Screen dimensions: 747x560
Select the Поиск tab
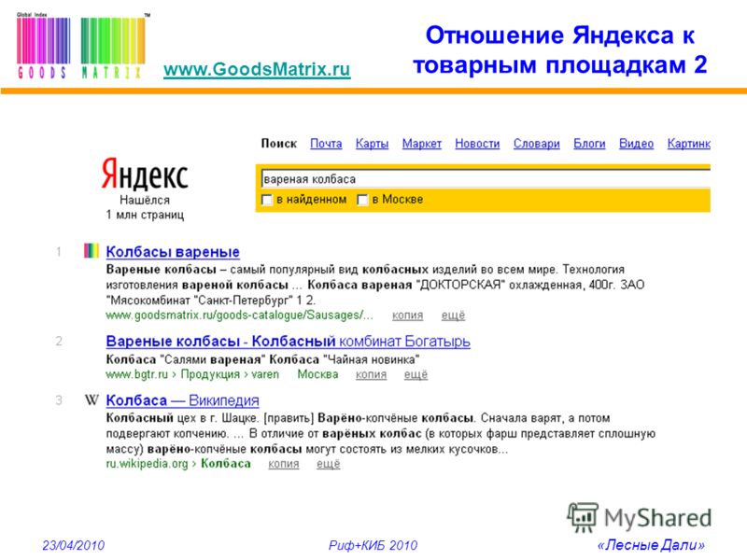[x=278, y=144]
